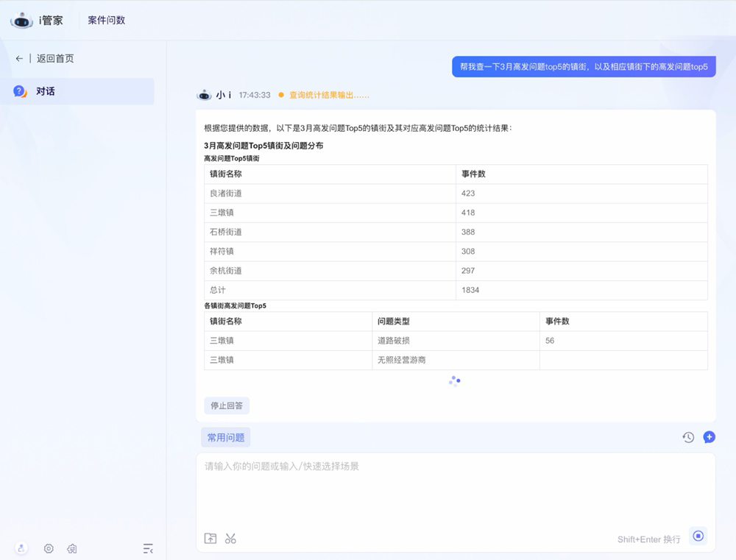Select the 297 event count cell

point(581,271)
